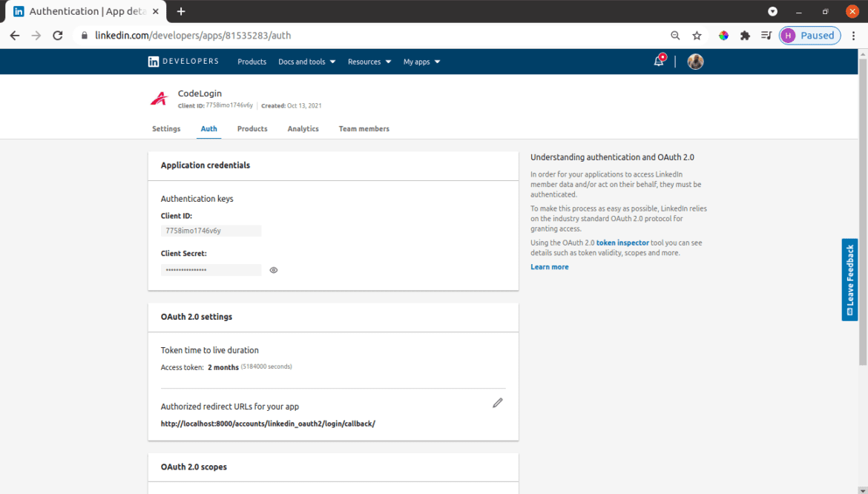Screen dimensions: 868x494
Task: Reveal the Client Secret with the eye icon
Action: [273, 270]
